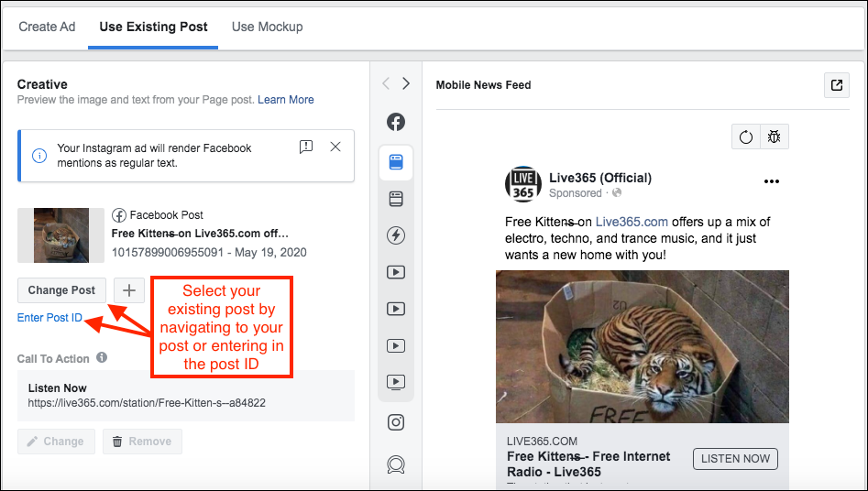Screen dimensions: 868x491
Task: Click the Facebook logo beside Facebook Post
Action: [x=119, y=215]
